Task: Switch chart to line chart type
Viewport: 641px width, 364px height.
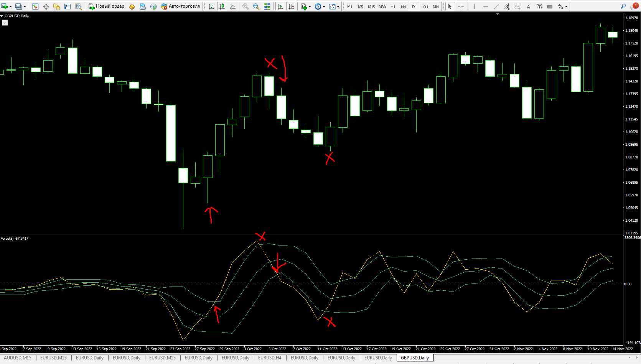Action: click(233, 7)
